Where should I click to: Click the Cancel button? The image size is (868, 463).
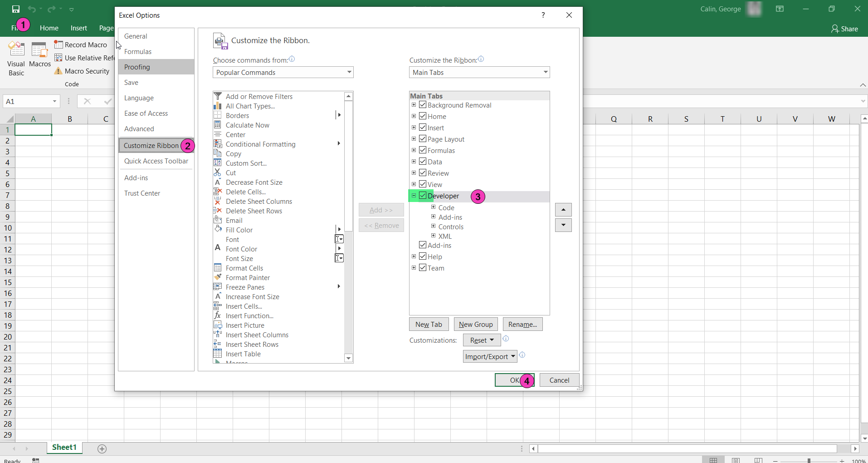559,380
